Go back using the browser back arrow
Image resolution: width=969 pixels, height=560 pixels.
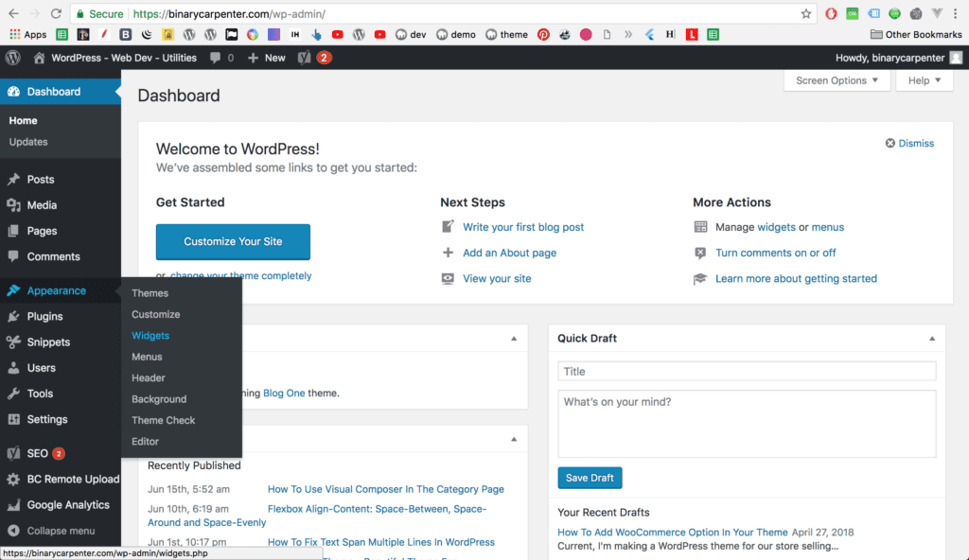tap(13, 13)
